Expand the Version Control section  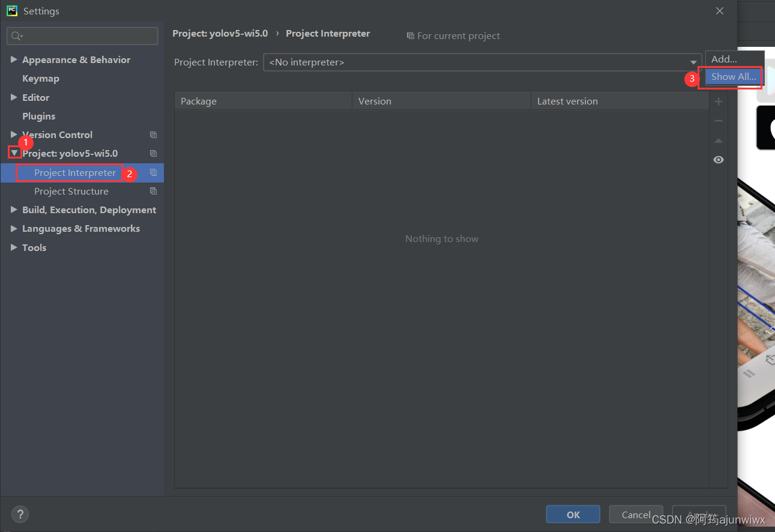14,135
